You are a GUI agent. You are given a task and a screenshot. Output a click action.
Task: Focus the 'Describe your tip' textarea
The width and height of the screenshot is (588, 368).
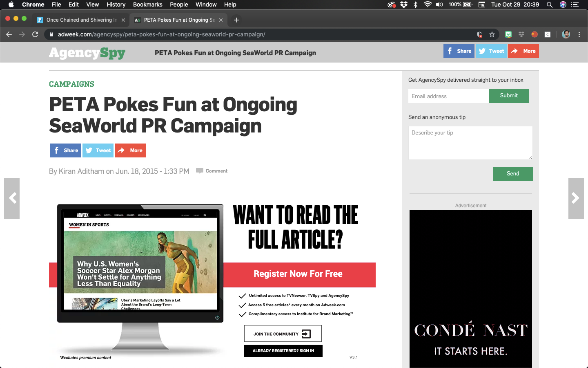coord(470,143)
